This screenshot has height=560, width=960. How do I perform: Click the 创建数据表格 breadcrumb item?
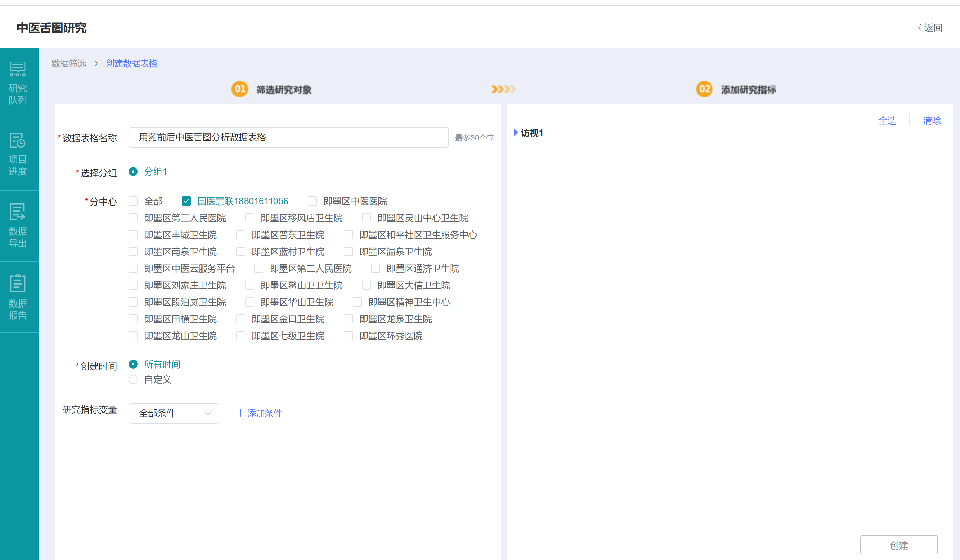tap(132, 63)
